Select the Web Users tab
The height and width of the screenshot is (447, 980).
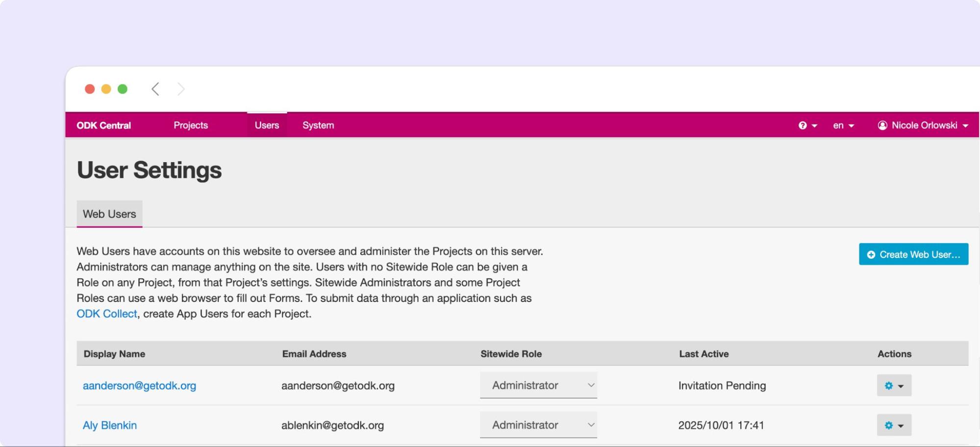109,214
